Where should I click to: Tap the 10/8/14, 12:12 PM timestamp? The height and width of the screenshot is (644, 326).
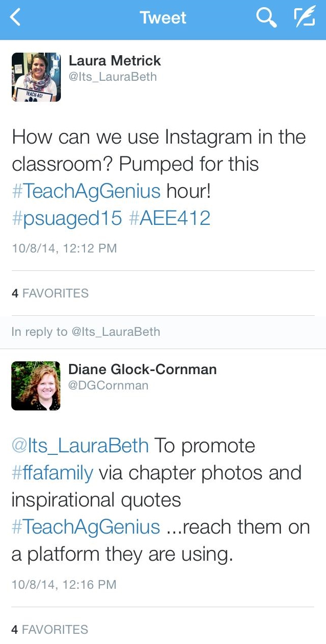[64, 248]
